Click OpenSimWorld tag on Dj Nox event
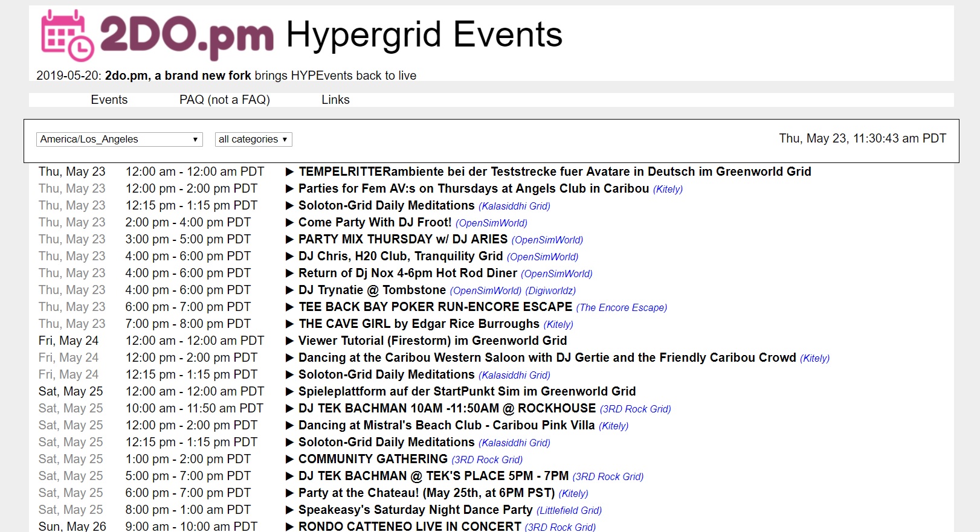This screenshot has width=980, height=532. click(x=556, y=274)
